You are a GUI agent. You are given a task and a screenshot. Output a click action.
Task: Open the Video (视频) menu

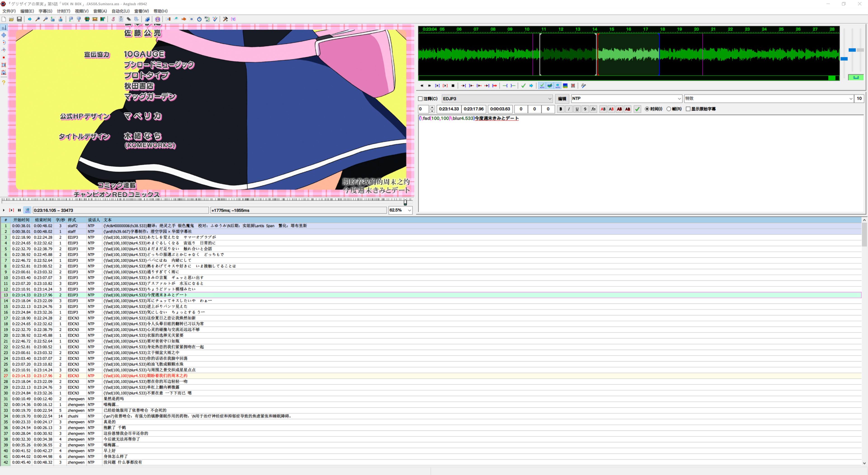(x=82, y=11)
